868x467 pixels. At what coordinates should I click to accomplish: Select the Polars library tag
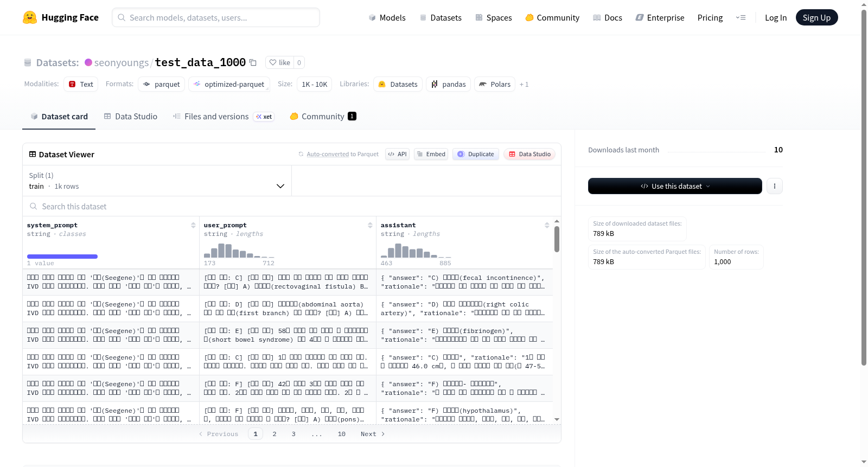tap(495, 84)
